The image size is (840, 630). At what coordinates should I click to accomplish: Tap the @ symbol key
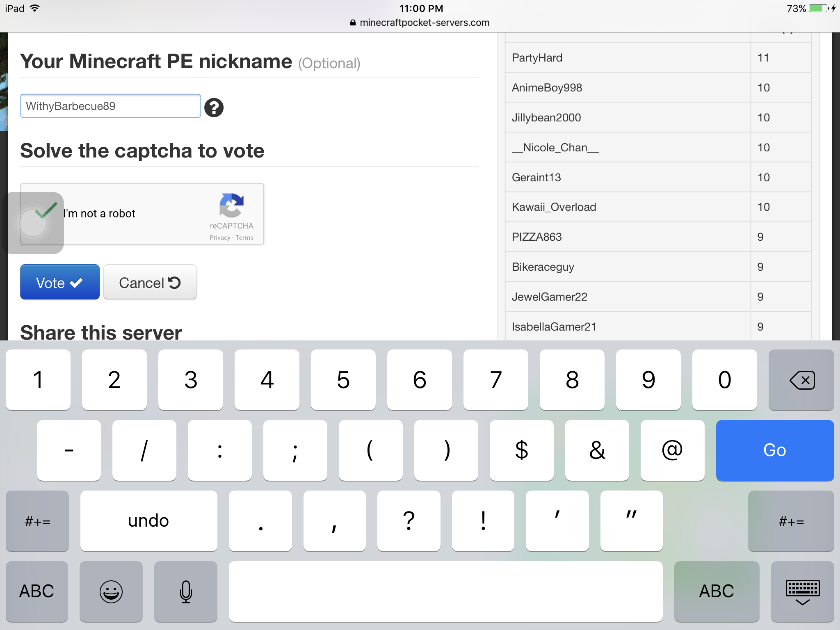point(673,450)
